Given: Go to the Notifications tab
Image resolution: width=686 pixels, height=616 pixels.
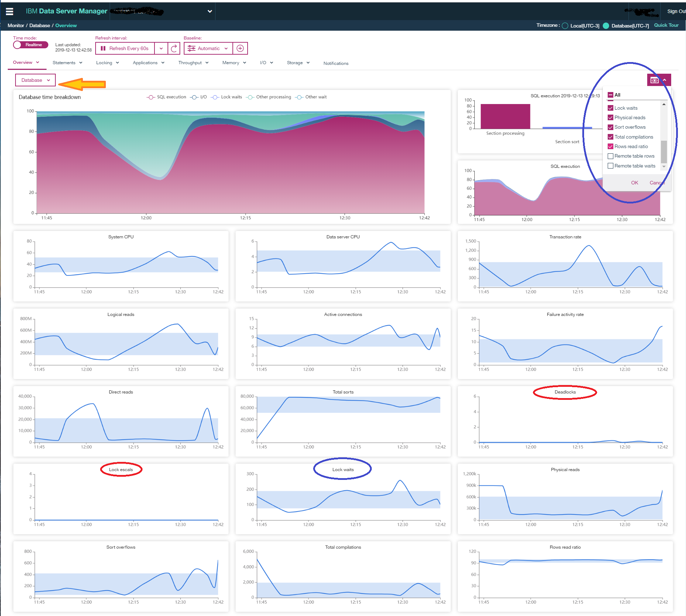Looking at the screenshot, I should click(x=336, y=63).
